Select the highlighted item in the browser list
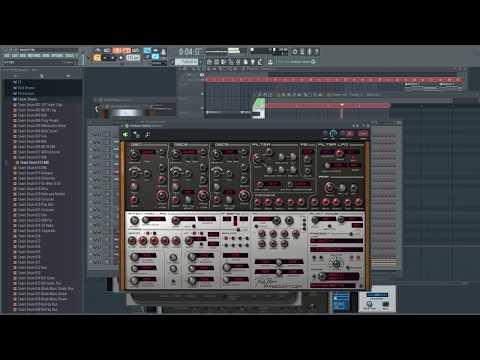The height and width of the screenshot is (360, 480). [33, 163]
